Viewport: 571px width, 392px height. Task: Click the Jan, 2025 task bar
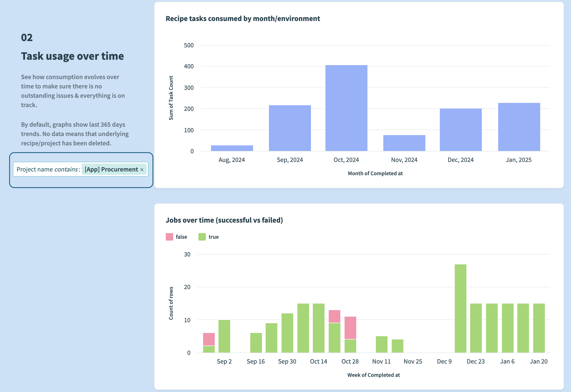(519, 127)
